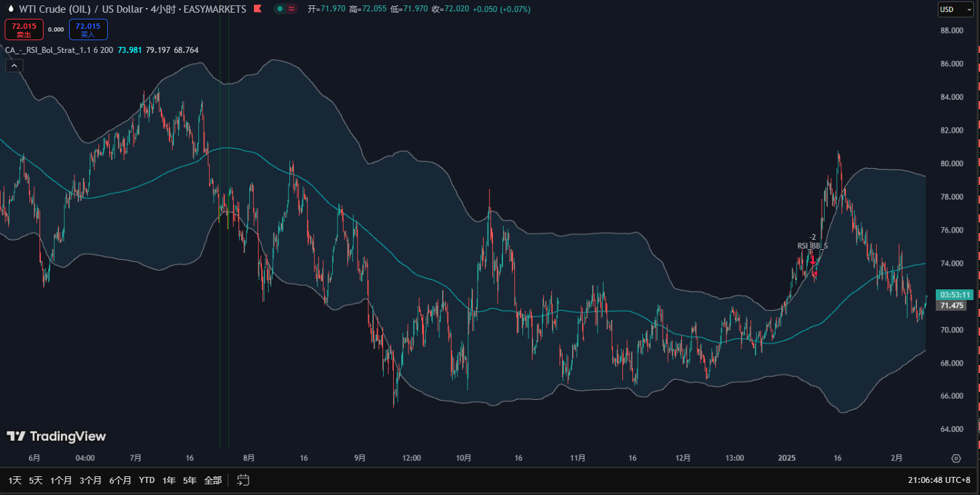Open time-axis settings gear icon

[956, 458]
